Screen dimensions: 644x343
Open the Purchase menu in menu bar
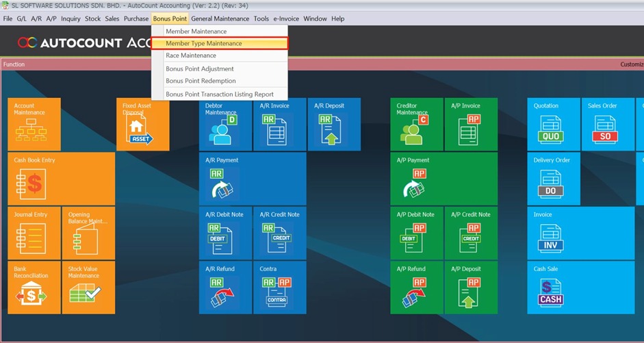136,18
